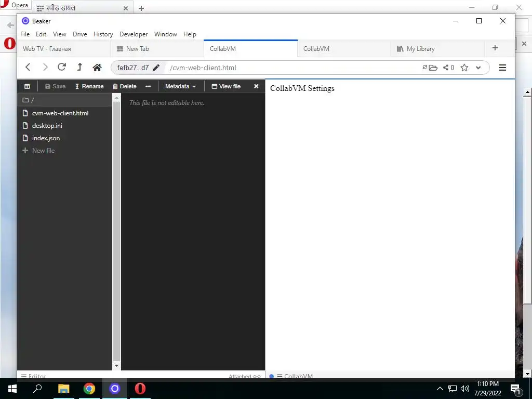Switch to the My Library tab
The image size is (532, 399).
coord(437,48)
